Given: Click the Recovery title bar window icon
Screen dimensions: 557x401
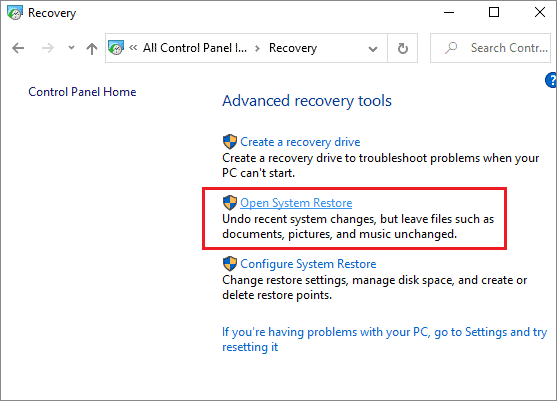Looking at the screenshot, I should click(15, 13).
